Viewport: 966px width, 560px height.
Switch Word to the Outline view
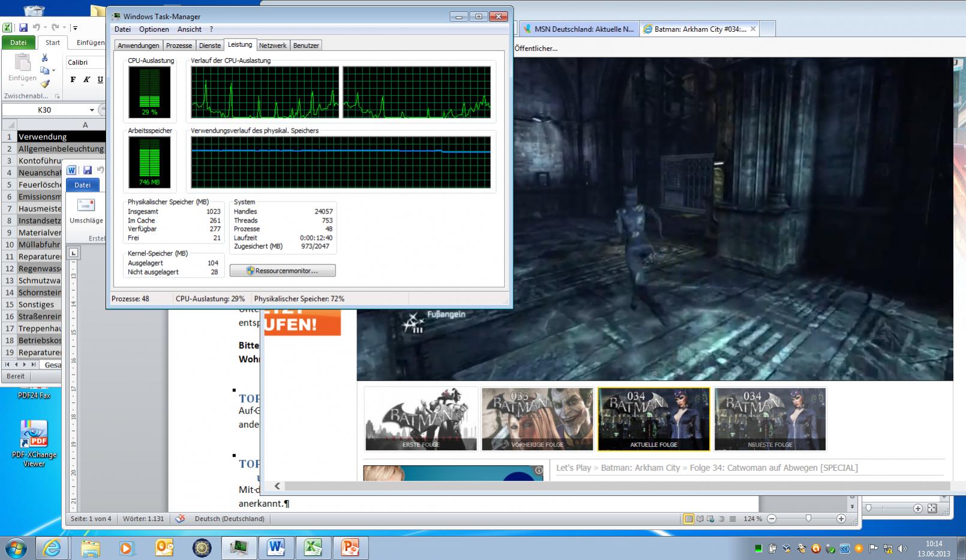click(x=721, y=519)
